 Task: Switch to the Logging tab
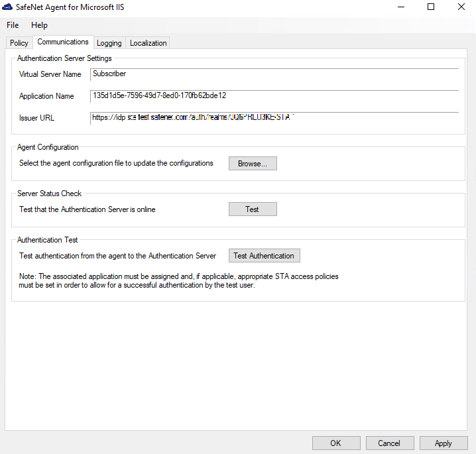(x=109, y=43)
